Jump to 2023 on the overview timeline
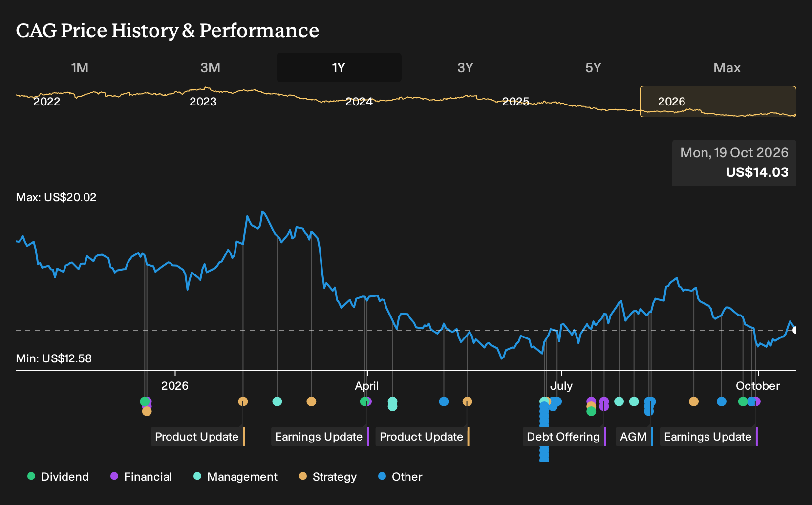Viewport: 812px width, 505px height. pyautogui.click(x=203, y=102)
